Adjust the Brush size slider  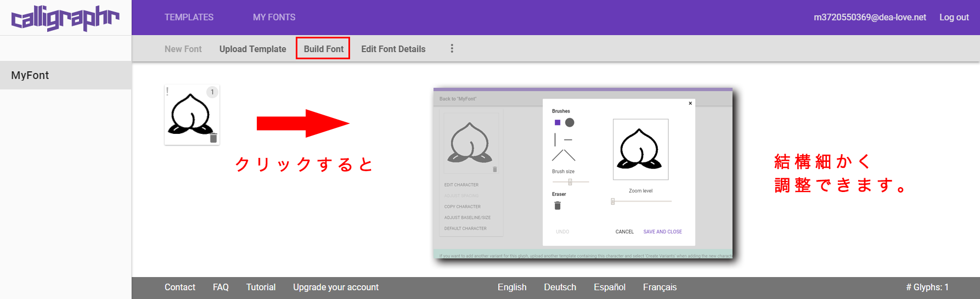(x=570, y=182)
